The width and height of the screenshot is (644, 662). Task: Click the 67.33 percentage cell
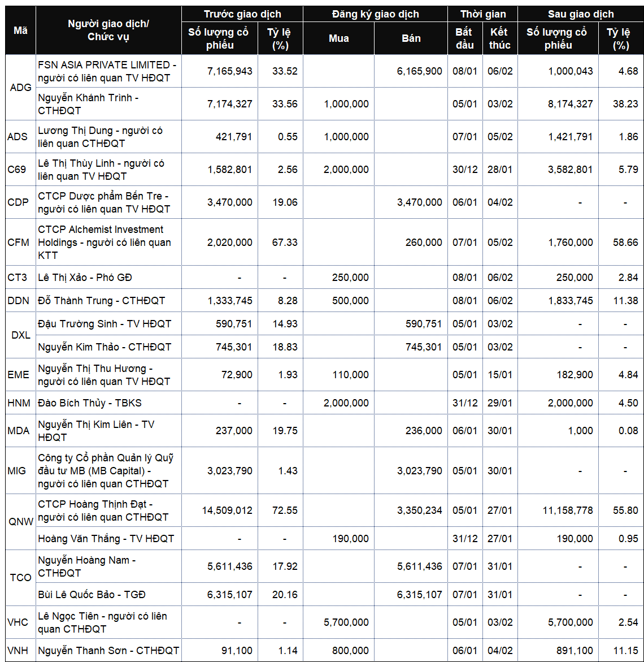[284, 242]
